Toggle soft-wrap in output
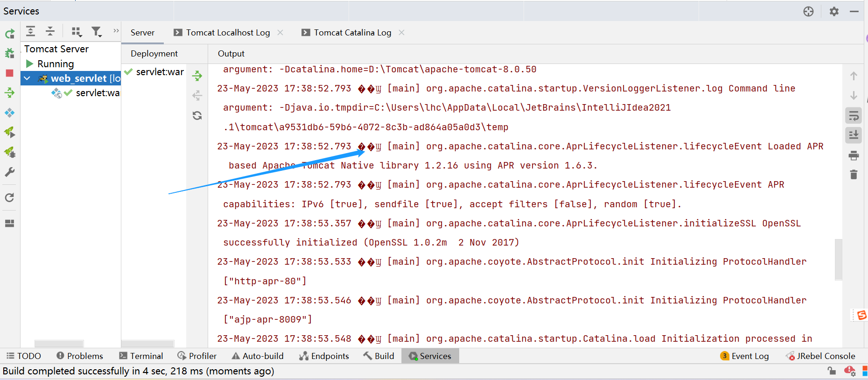The height and width of the screenshot is (380, 868). [x=854, y=116]
